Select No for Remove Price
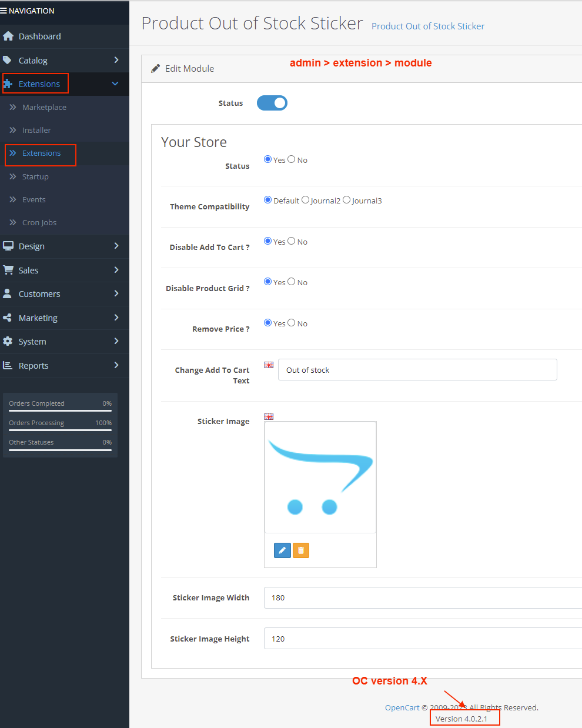Viewport: 582px width, 728px height. (x=292, y=323)
